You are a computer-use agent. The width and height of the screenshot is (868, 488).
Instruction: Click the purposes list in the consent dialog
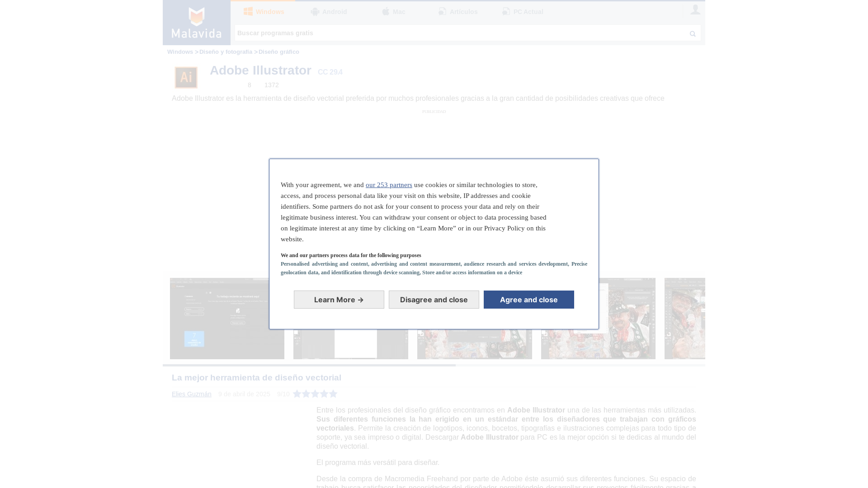click(x=434, y=268)
